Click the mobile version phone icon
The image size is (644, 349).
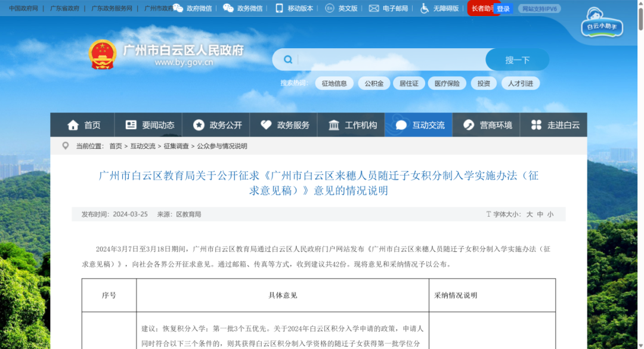point(279,8)
